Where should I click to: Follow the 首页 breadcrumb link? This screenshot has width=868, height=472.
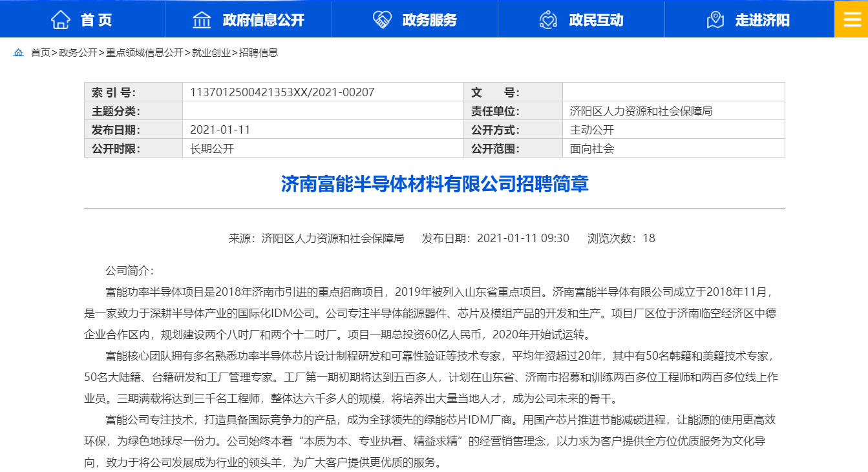[x=41, y=53]
